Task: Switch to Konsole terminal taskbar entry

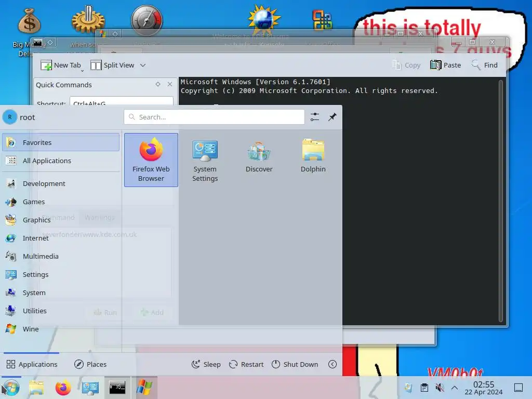Action: [117, 388]
